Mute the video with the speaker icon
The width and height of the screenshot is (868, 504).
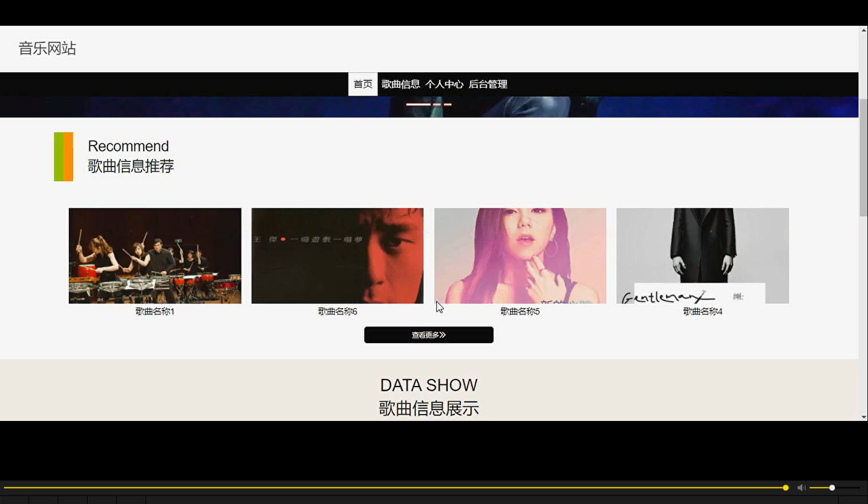(x=801, y=488)
